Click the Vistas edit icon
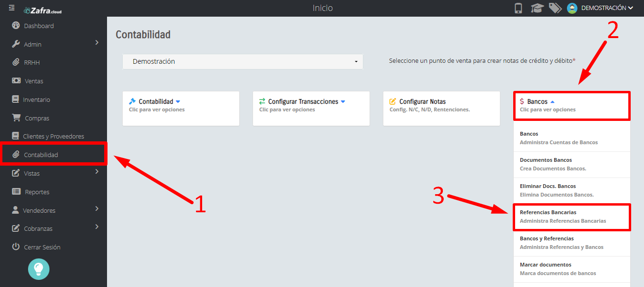The image size is (644, 287). point(16,173)
